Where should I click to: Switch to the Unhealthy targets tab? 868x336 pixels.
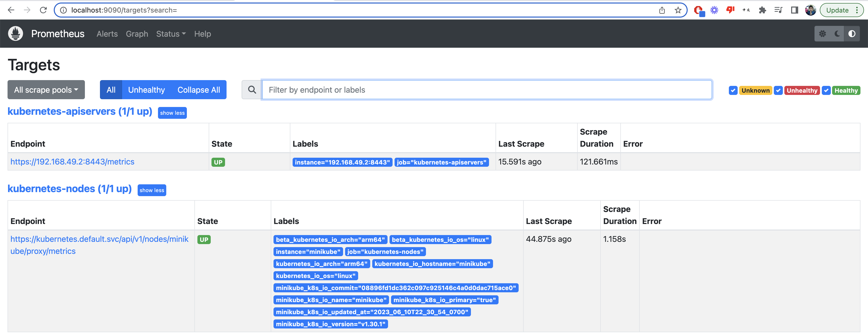[x=146, y=90]
